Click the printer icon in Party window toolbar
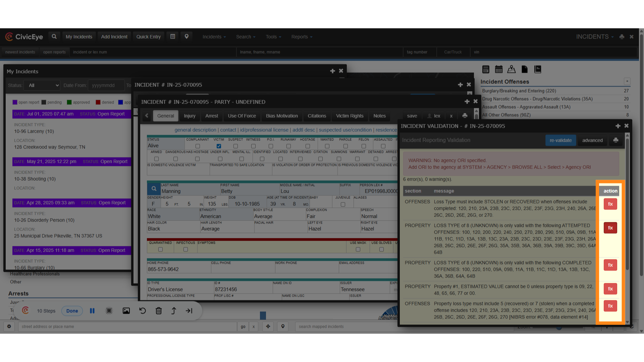The height and width of the screenshot is (362, 644). click(x=465, y=116)
